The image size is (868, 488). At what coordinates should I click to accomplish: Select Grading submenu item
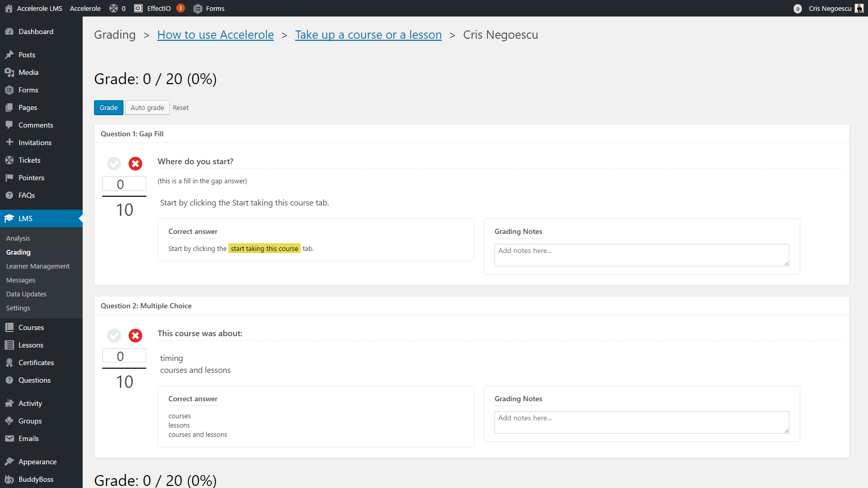18,252
